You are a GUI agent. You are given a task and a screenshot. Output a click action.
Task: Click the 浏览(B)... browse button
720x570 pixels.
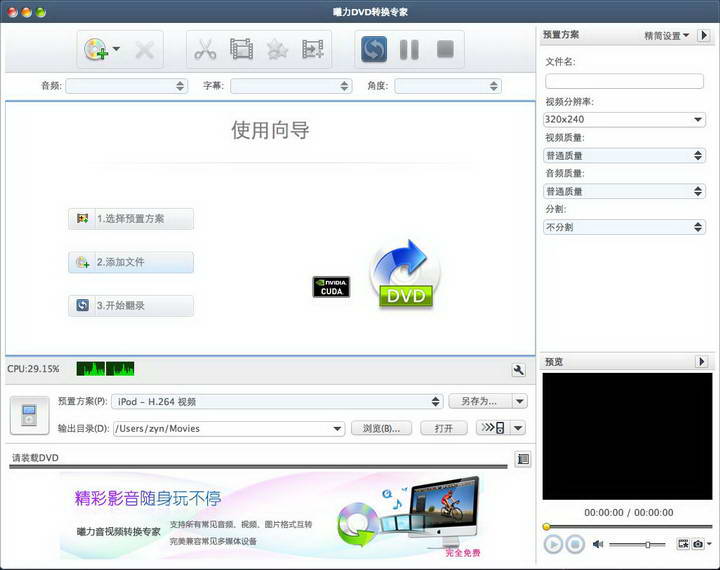click(x=381, y=429)
